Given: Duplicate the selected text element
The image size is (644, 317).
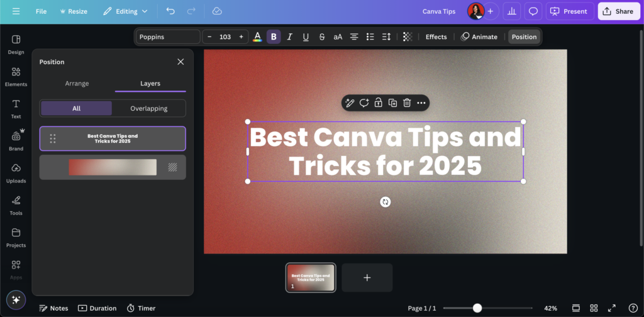Looking at the screenshot, I should [392, 103].
